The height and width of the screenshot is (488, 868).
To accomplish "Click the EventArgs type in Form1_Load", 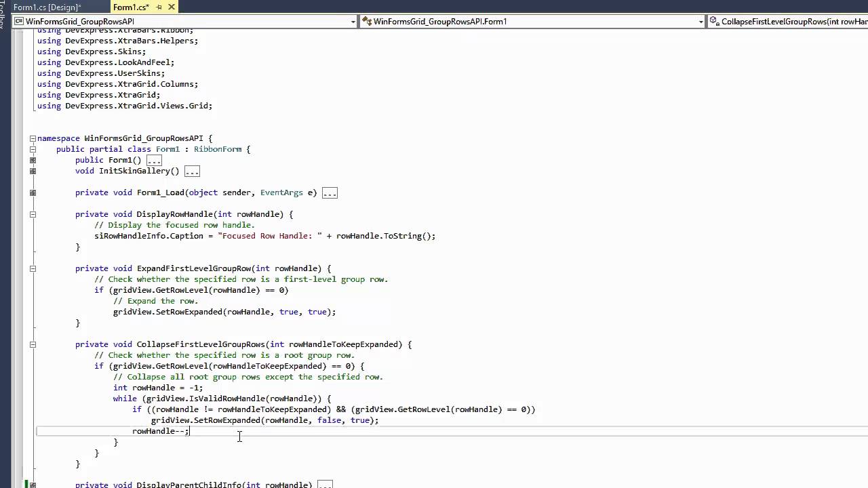I will [281, 192].
